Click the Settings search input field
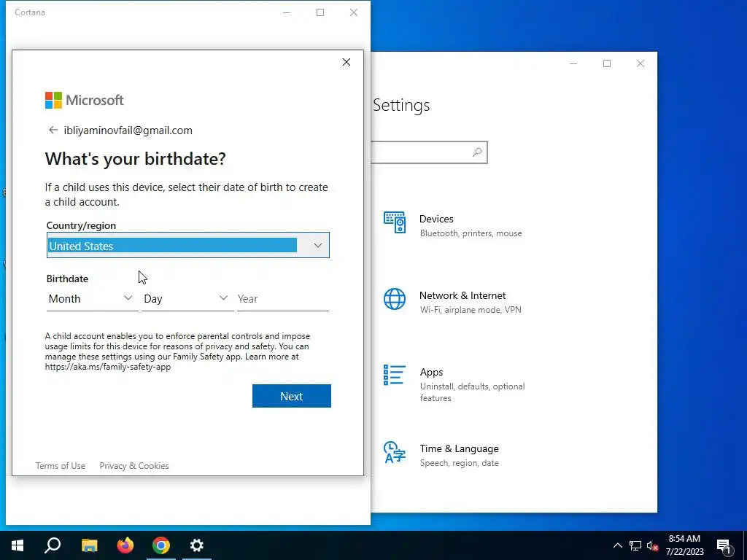The height and width of the screenshot is (560, 747). (429, 152)
